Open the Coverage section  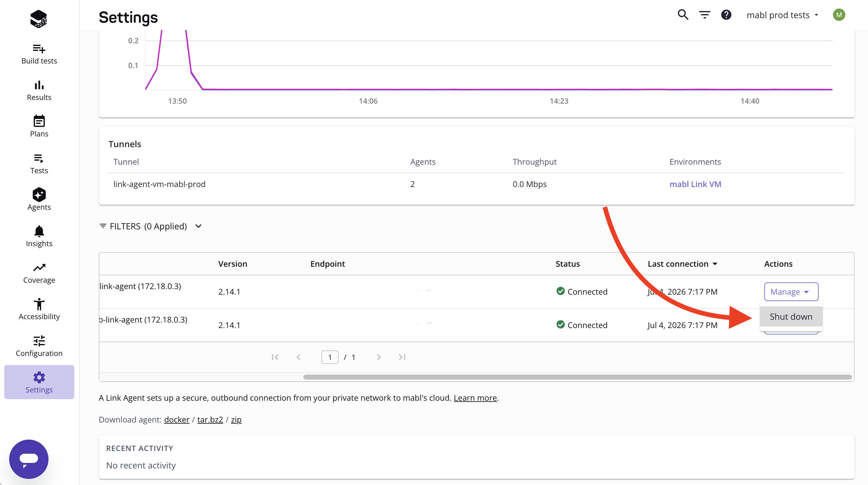tap(39, 273)
